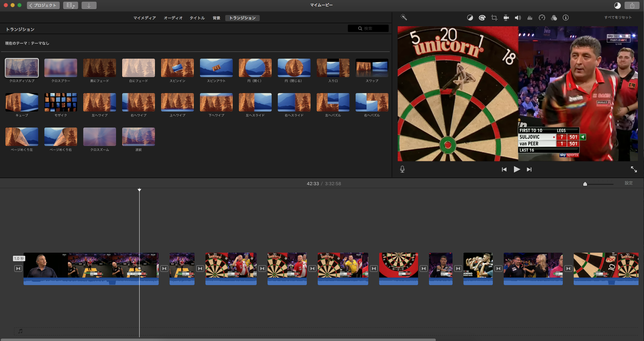Open the color correction palette tool
The height and width of the screenshot is (341, 644).
tap(482, 18)
